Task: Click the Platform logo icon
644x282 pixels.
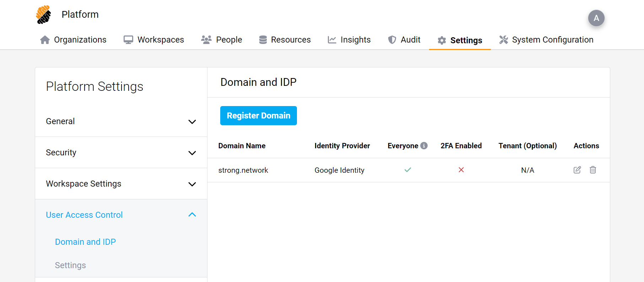Action: [x=43, y=15]
